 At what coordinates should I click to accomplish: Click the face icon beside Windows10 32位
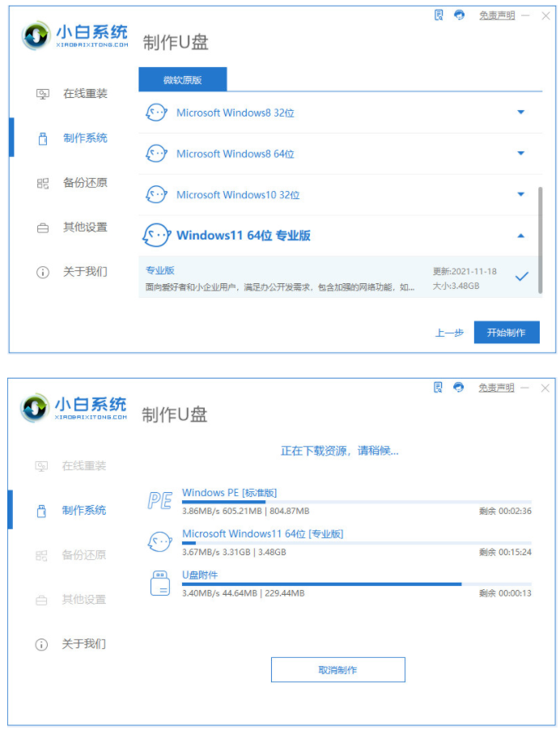tap(155, 195)
